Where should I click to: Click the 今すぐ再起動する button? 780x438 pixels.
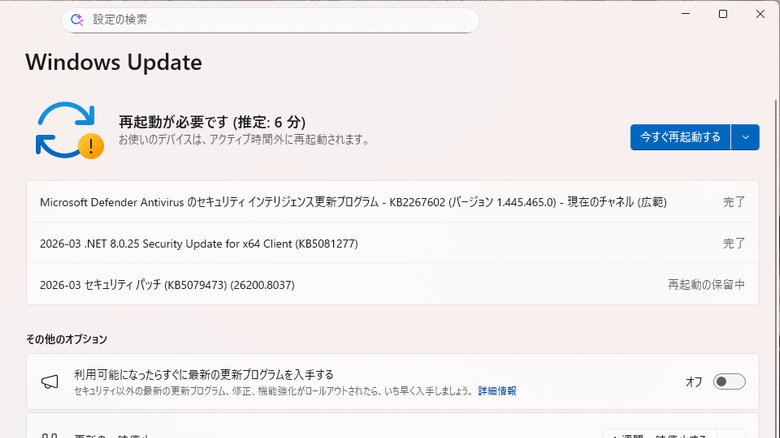click(680, 137)
